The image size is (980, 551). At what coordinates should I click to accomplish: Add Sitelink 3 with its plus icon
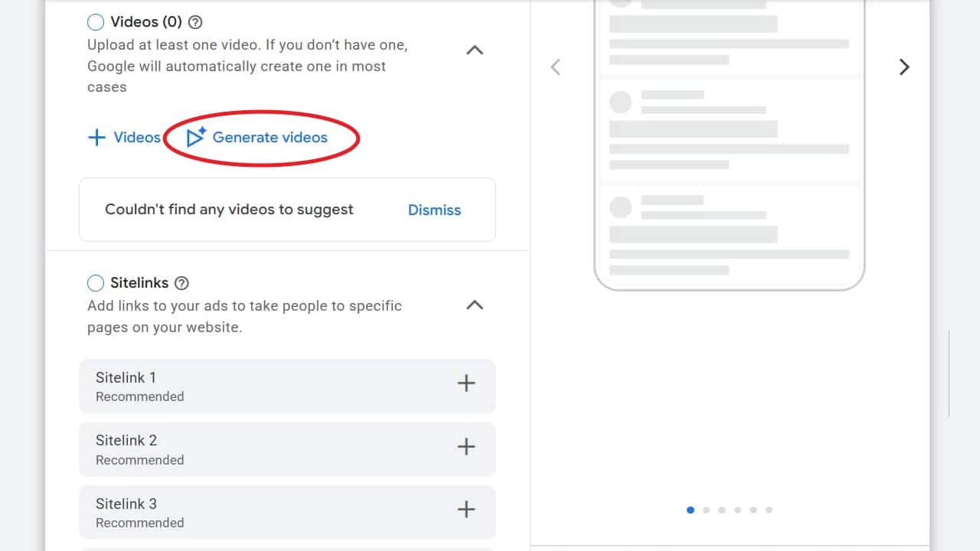tap(466, 510)
